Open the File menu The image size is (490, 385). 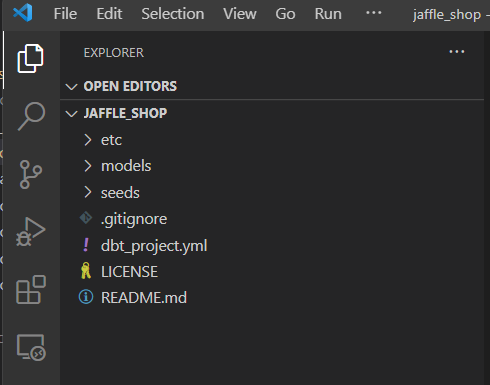[x=65, y=14]
